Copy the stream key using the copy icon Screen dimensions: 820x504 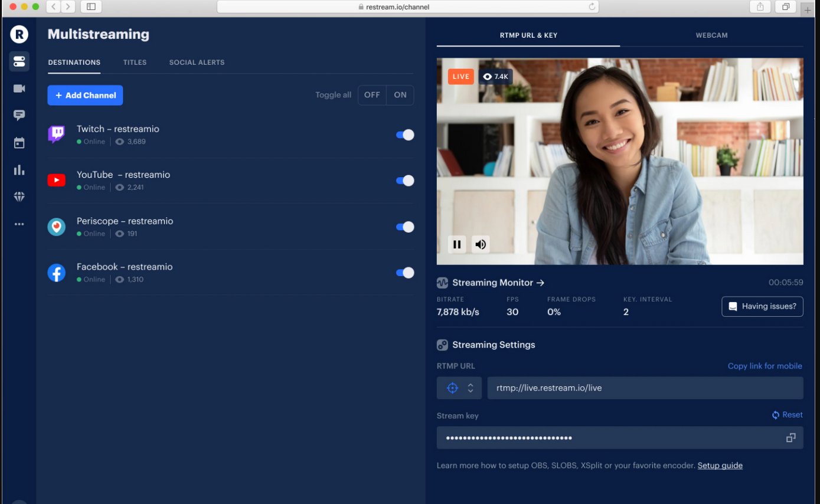click(x=790, y=437)
